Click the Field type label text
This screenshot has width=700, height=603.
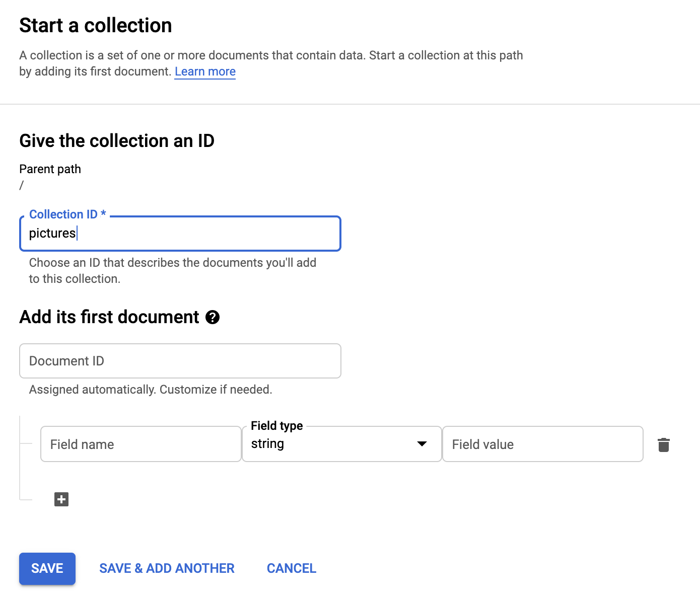[276, 426]
